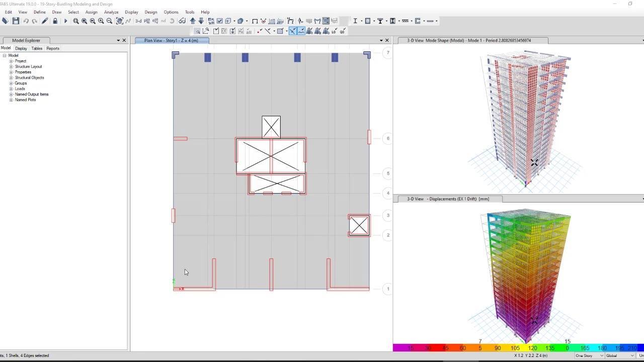The image size is (644, 362).
Task: Click the pencil edit icon
Action: [45, 21]
